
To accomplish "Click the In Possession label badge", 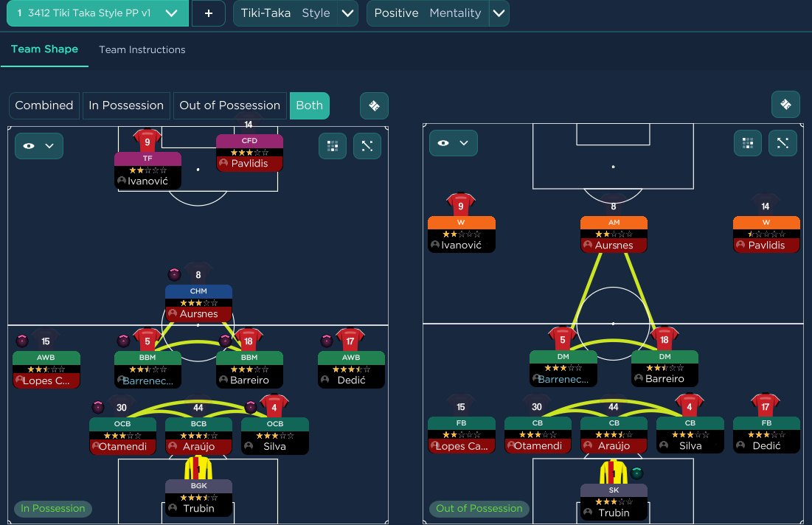I will pyautogui.click(x=53, y=509).
